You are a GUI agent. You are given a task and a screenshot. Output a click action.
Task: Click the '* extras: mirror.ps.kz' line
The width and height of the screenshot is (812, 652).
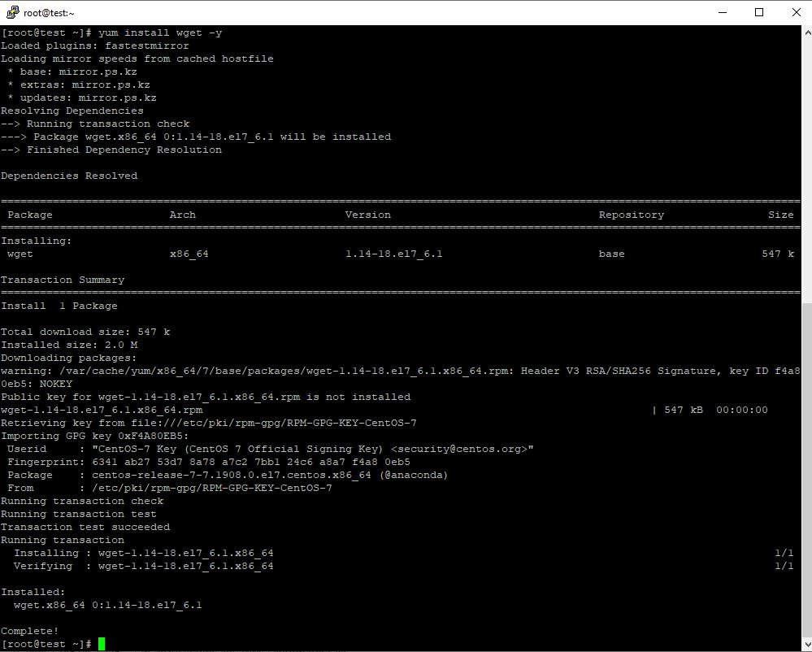click(79, 85)
